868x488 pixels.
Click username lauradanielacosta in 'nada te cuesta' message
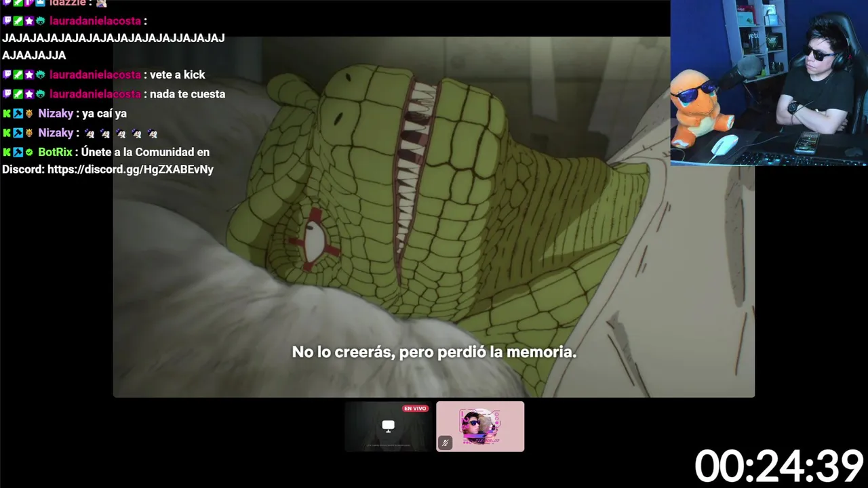tap(95, 94)
